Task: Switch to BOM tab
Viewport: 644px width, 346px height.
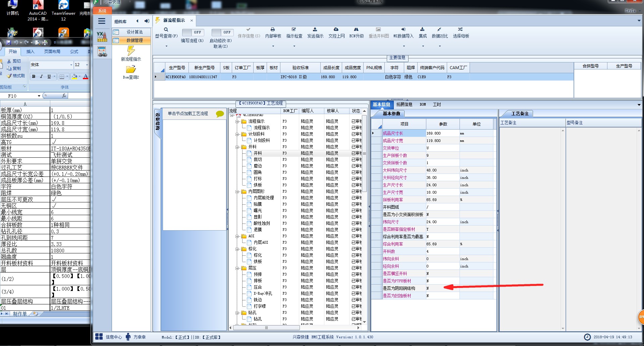Action: point(423,105)
